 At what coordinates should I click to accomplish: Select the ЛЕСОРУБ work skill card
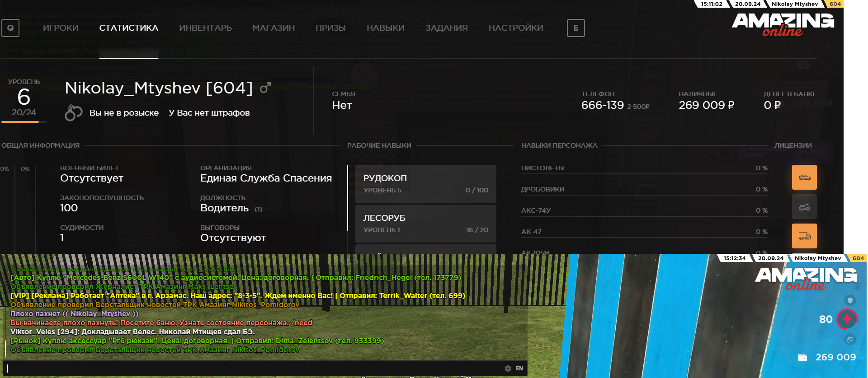coord(426,224)
